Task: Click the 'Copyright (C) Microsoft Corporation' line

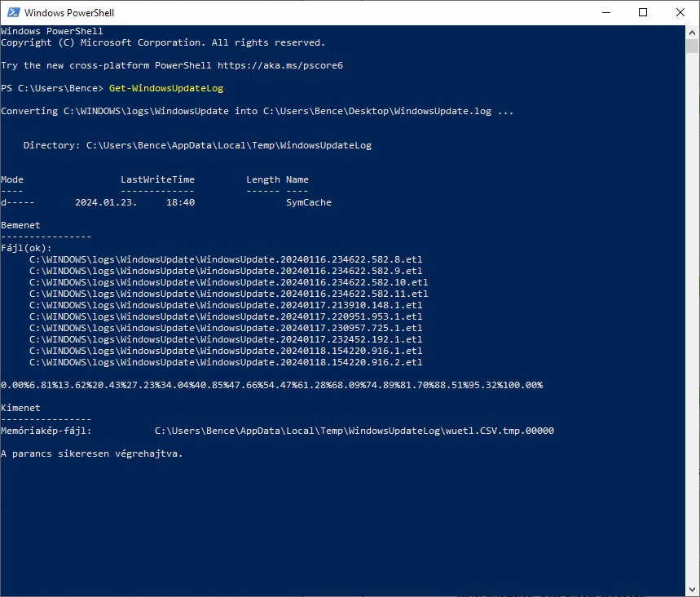Action: 163,42
